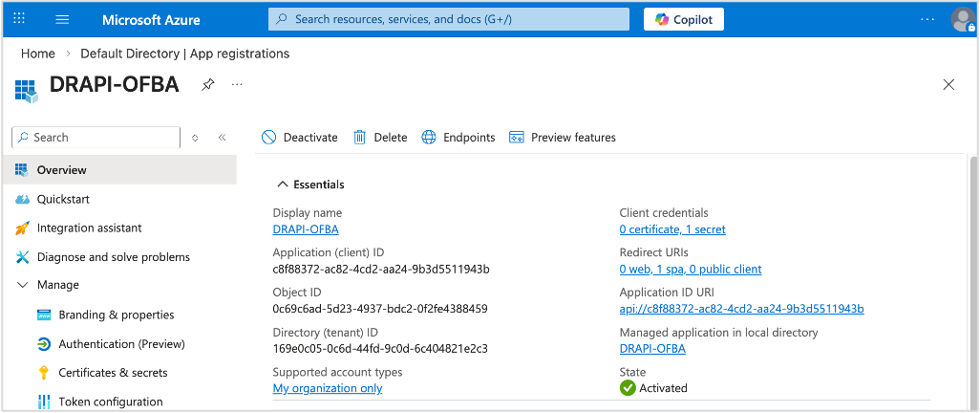Screen dimensions: 980x413
Task: Collapse the Manage section
Action: pyautogui.click(x=23, y=285)
